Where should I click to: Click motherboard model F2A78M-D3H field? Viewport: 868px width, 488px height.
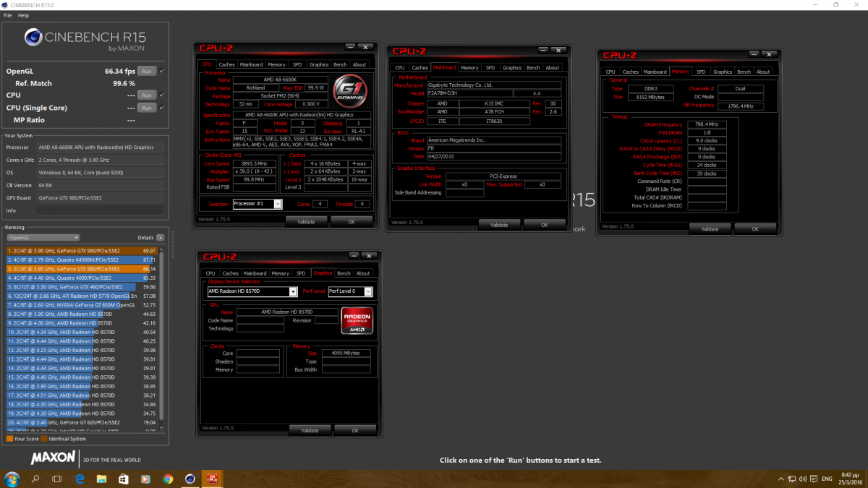pos(469,93)
